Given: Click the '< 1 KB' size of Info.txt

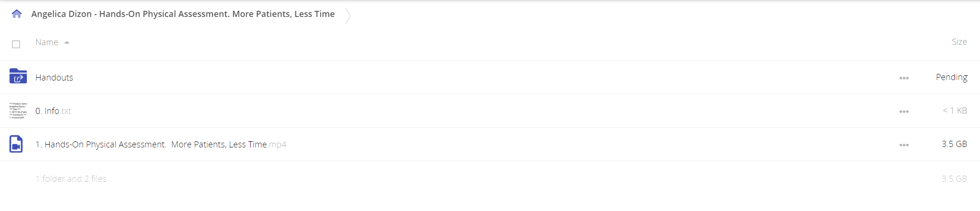Looking at the screenshot, I should [955, 111].
